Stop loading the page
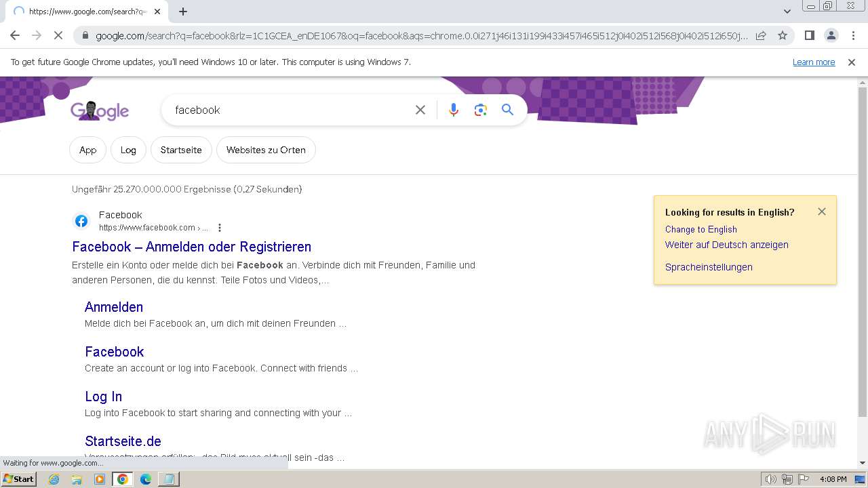 pos(58,35)
